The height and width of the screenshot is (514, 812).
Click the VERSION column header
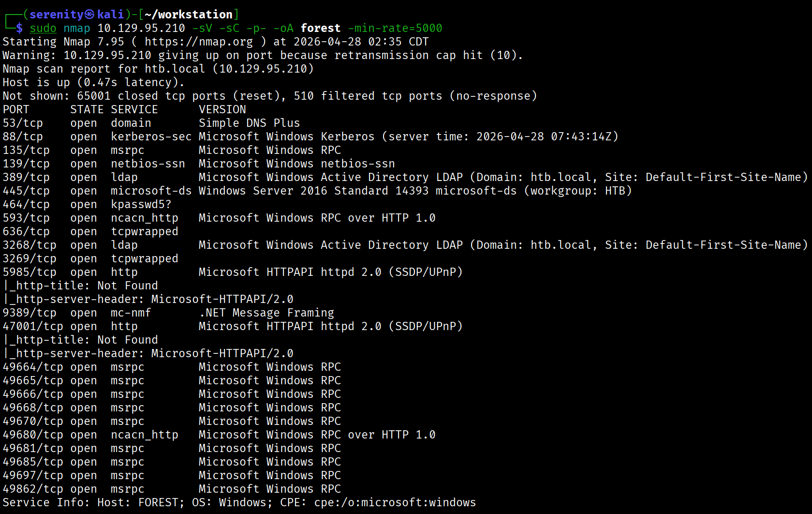tap(222, 109)
